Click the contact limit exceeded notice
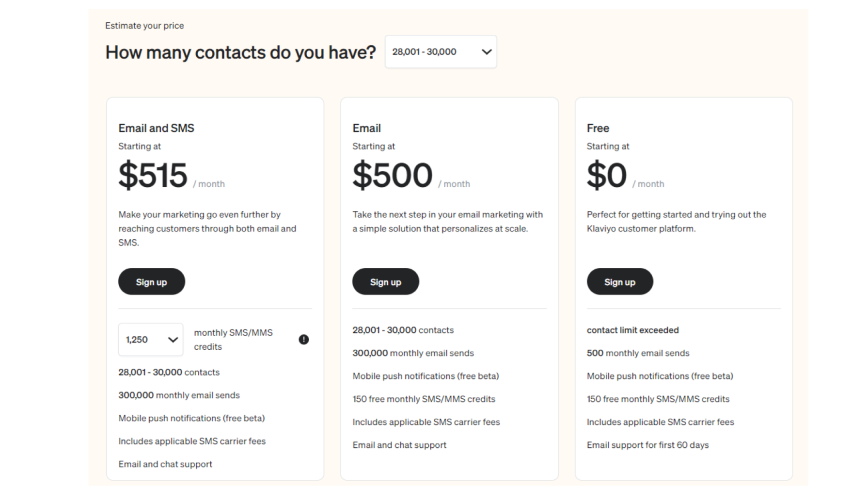The image size is (868, 489). [632, 330]
